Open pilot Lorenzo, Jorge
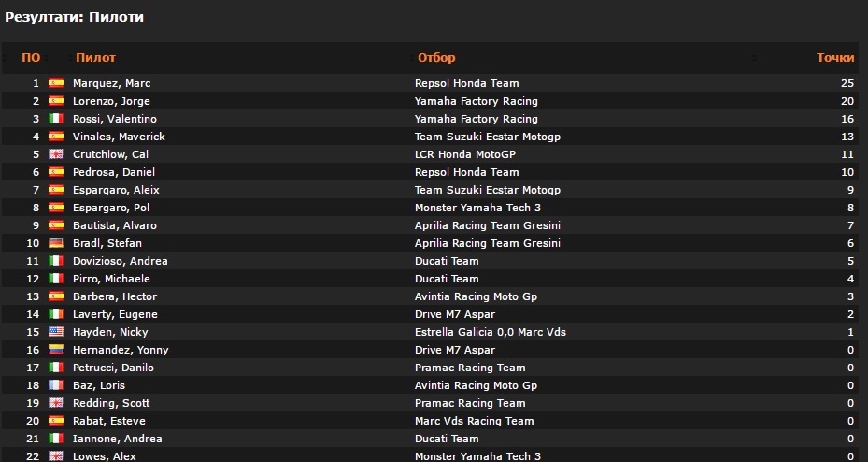 (111, 101)
